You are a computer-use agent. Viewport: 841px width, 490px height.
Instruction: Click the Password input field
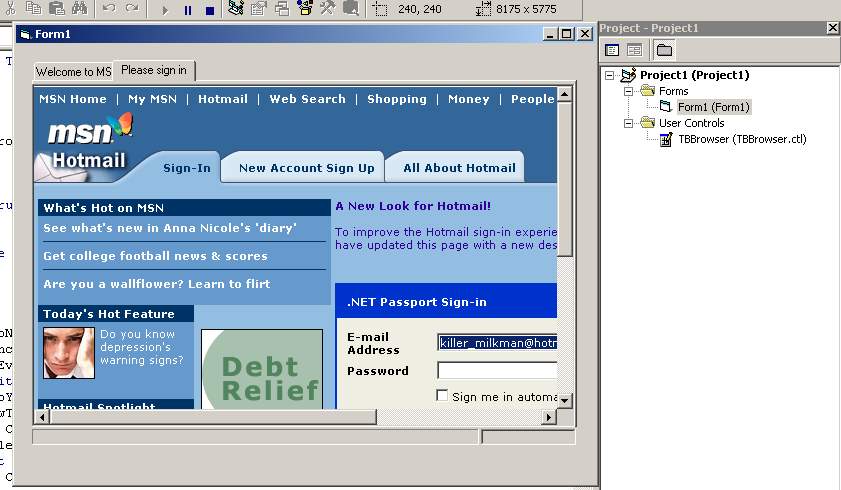click(x=497, y=371)
